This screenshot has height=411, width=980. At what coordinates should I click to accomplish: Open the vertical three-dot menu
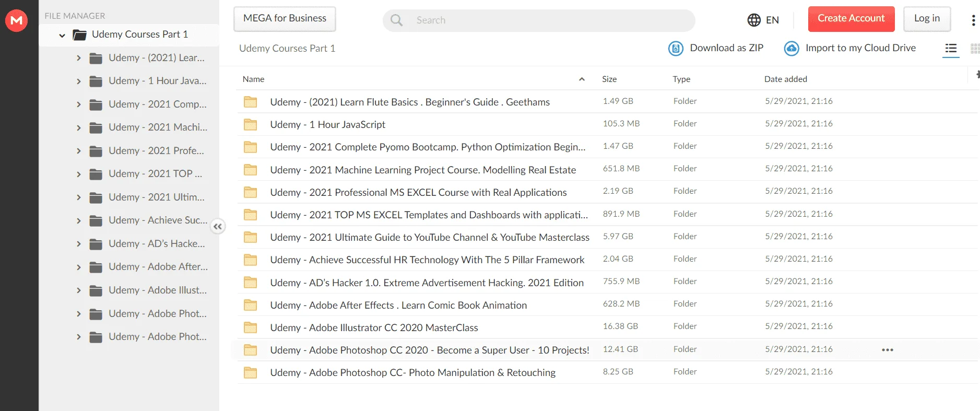click(x=973, y=20)
